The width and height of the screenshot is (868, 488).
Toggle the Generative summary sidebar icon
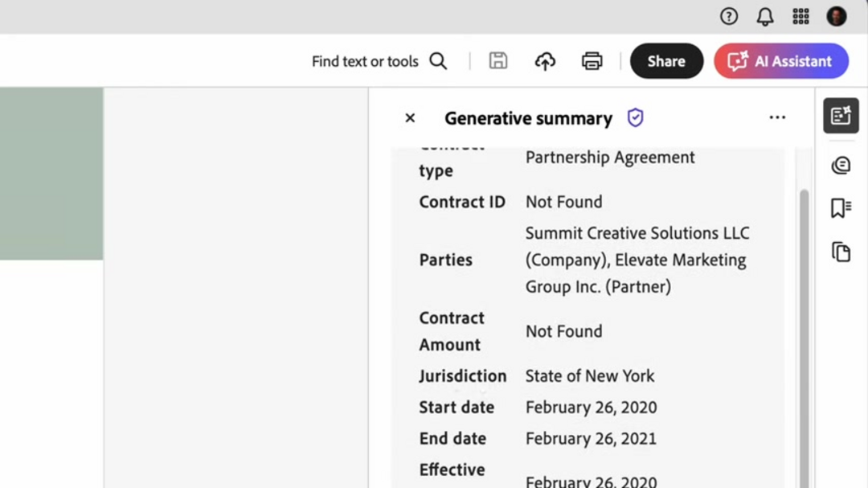[841, 117]
